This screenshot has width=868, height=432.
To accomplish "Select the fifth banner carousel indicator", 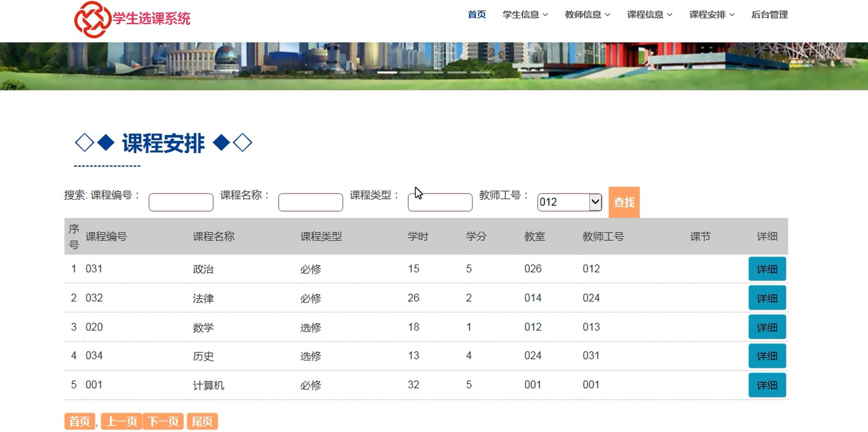I will (480, 72).
